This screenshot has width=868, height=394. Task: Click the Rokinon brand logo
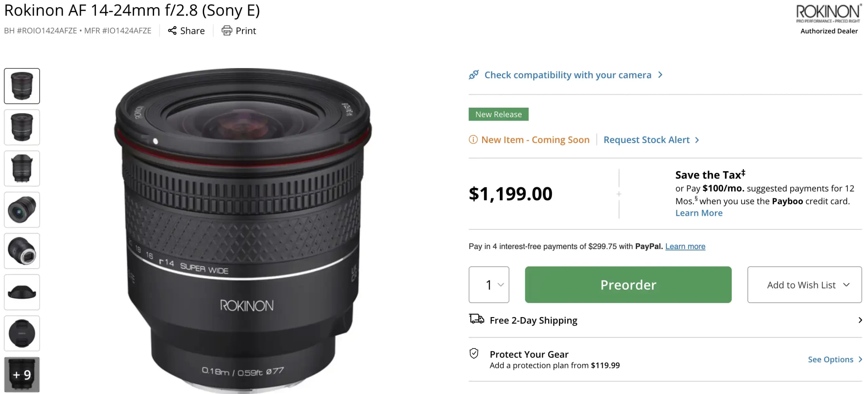[x=829, y=14]
